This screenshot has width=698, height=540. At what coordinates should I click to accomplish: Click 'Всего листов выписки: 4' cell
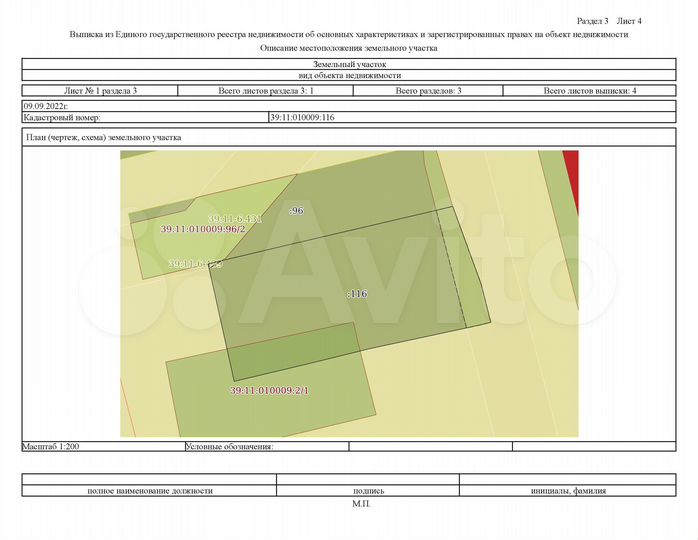point(590,91)
